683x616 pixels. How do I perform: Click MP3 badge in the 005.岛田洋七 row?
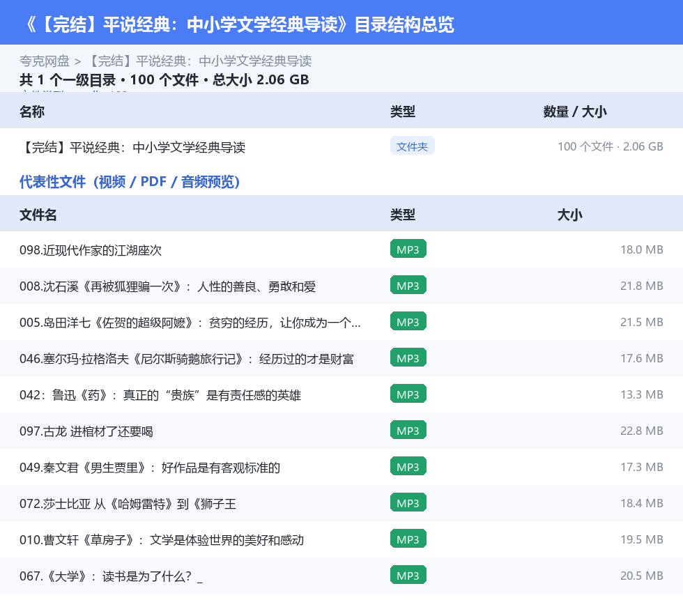[408, 321]
